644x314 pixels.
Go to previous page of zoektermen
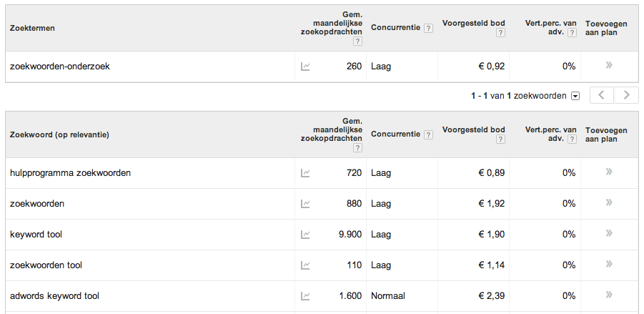pos(602,95)
